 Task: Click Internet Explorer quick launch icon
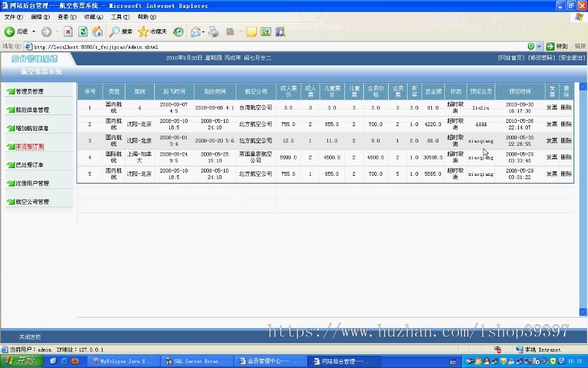(x=64, y=361)
